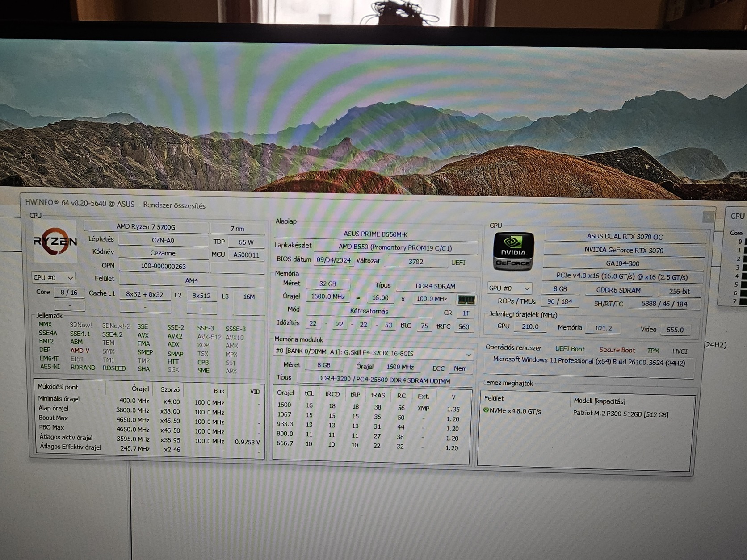Select the GPU clock value 210.0
Viewport: 747px width, 560px height.
tap(530, 326)
